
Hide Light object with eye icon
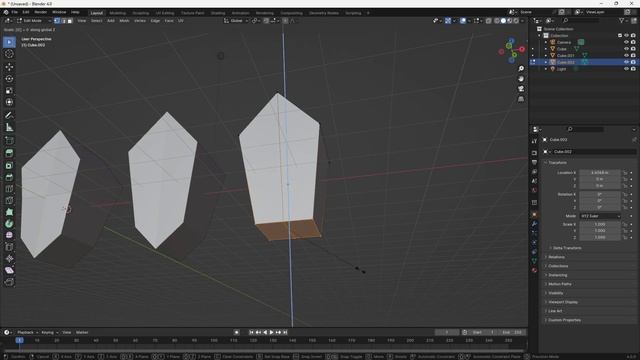click(626, 69)
